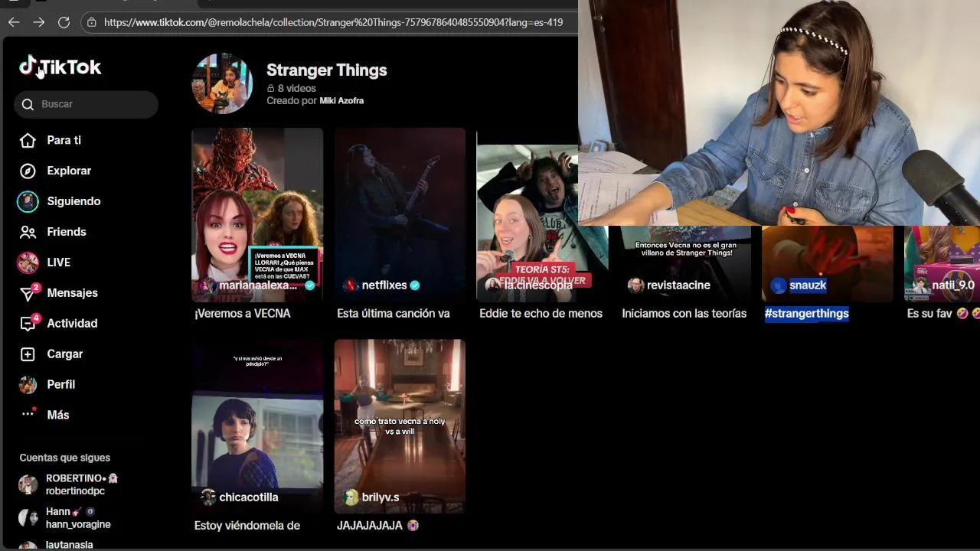The height and width of the screenshot is (551, 980).
Task: Click the '8 videos' count text
Action: pos(296,89)
